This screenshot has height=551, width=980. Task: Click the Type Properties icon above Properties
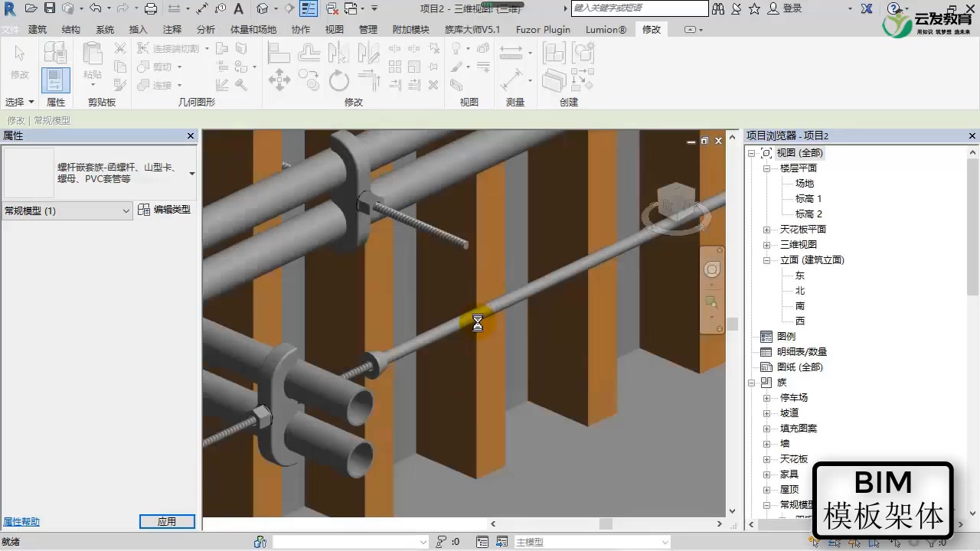(55, 52)
